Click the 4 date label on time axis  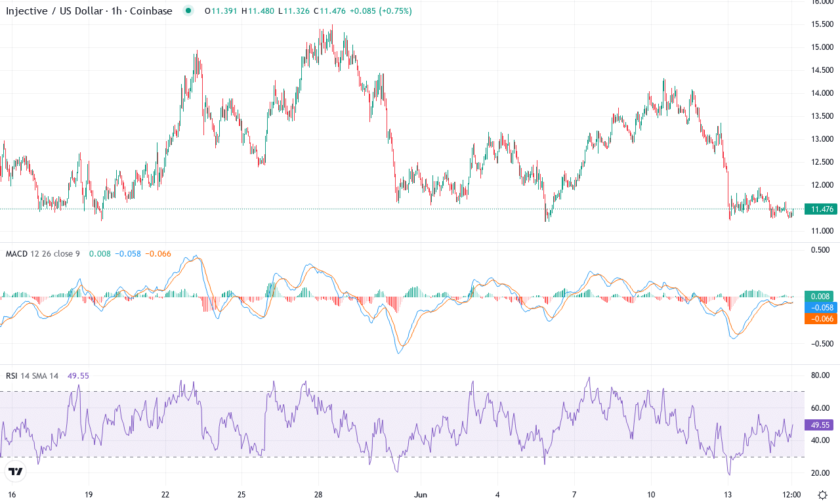(497, 494)
